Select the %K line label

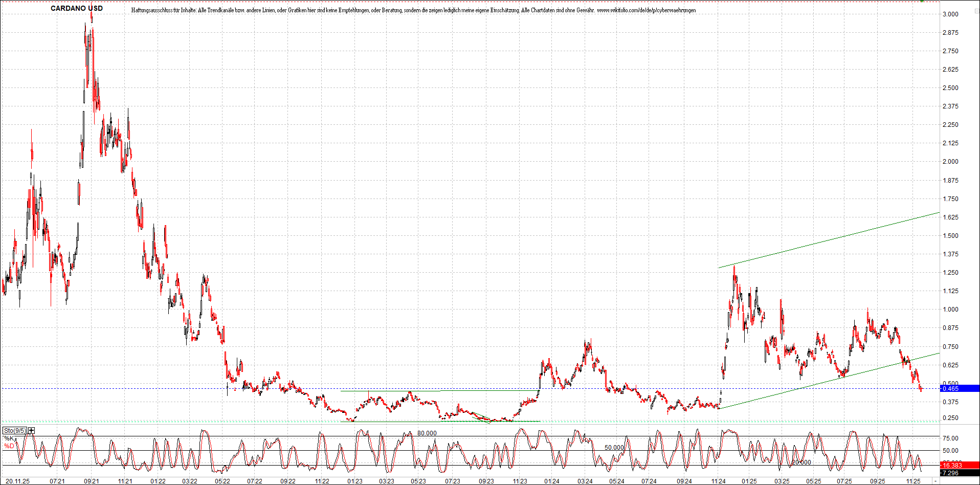coord(8,438)
